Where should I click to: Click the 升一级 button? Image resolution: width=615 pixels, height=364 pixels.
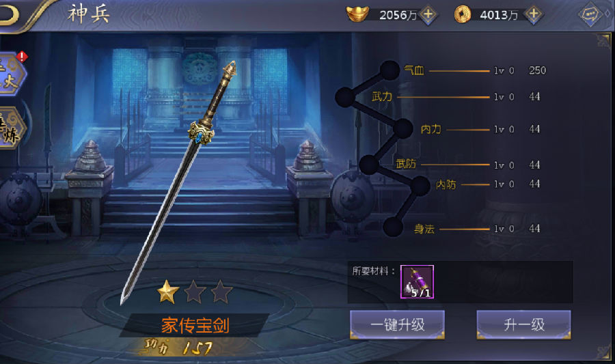coord(523,324)
